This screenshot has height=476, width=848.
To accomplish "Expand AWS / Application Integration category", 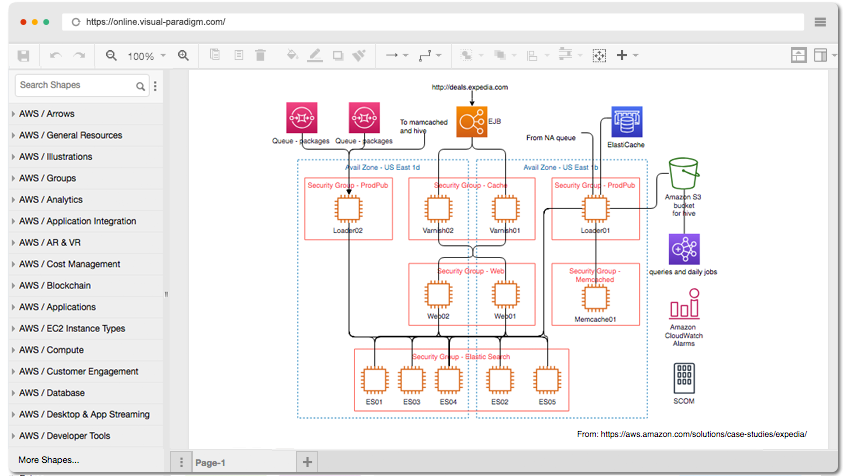I will point(86,221).
